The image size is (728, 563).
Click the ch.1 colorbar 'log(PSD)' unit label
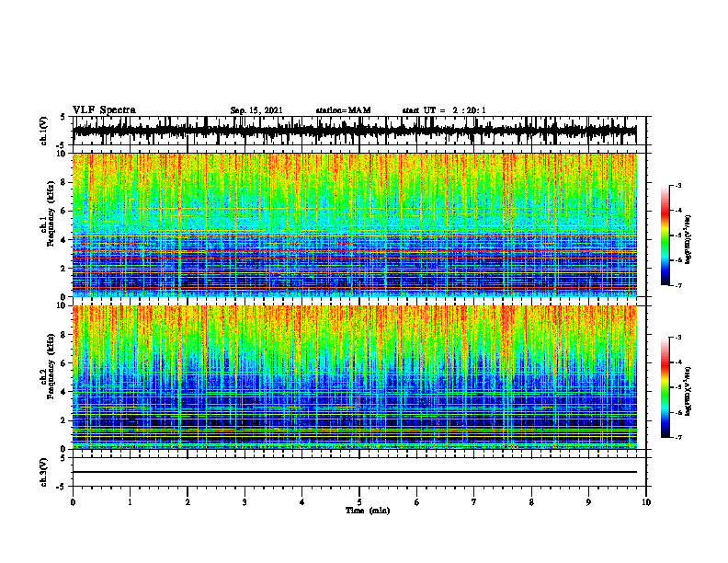(x=688, y=239)
